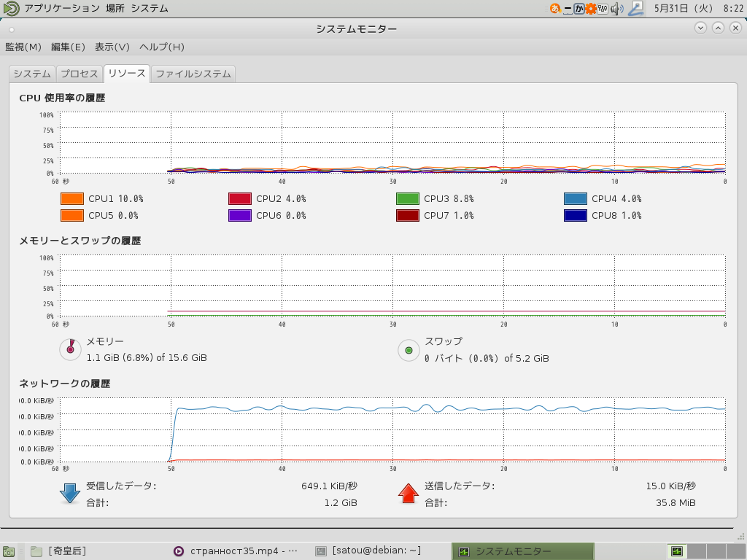Change the CPU1 orange color swatch
This screenshot has width=747, height=560.
tap(72, 198)
